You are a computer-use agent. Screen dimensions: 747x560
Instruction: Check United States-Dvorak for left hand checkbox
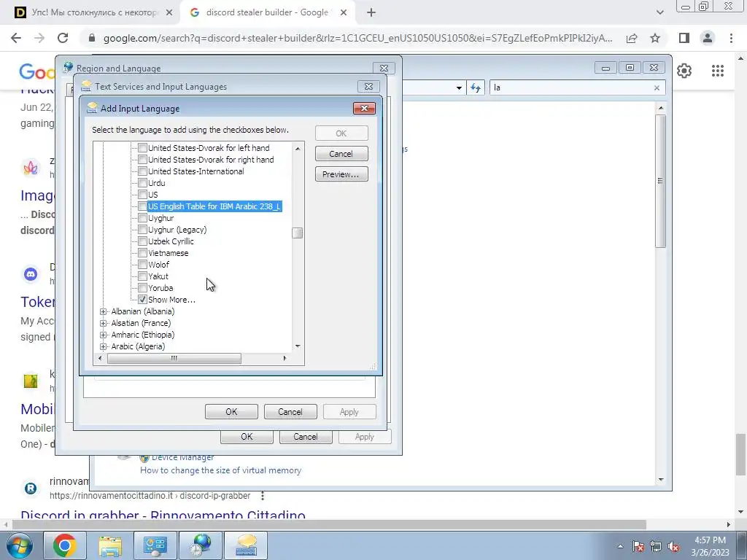(x=142, y=148)
